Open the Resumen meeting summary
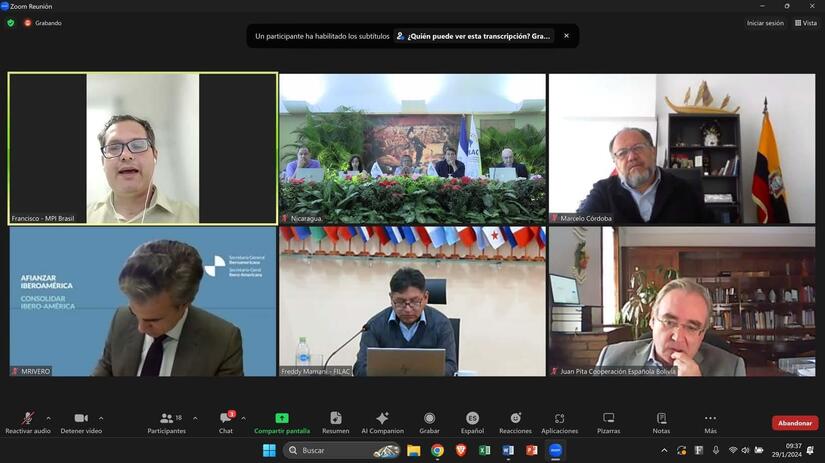This screenshot has width=825, height=463. click(x=336, y=419)
